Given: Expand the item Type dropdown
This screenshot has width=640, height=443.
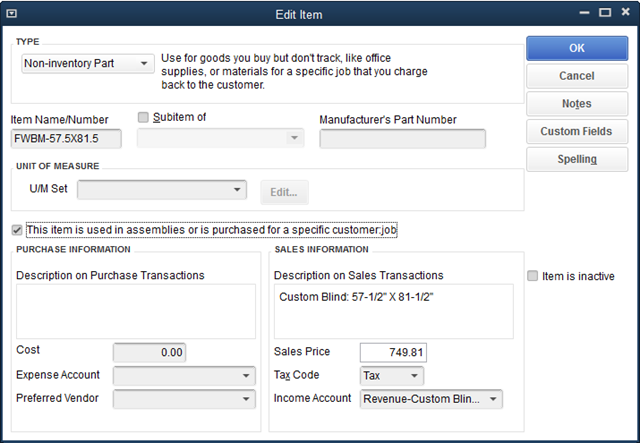Looking at the screenshot, I should 87,64.
